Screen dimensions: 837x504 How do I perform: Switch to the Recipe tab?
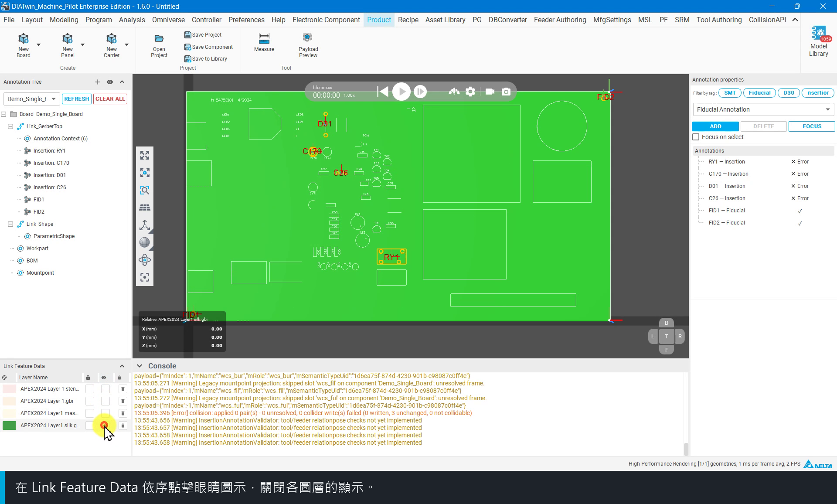(x=408, y=20)
